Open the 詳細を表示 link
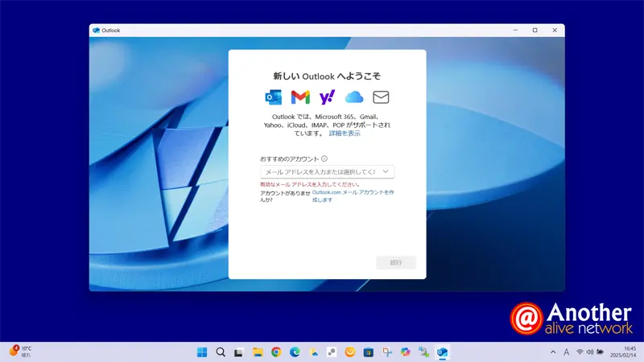This screenshot has height=362, width=644. tap(345, 133)
